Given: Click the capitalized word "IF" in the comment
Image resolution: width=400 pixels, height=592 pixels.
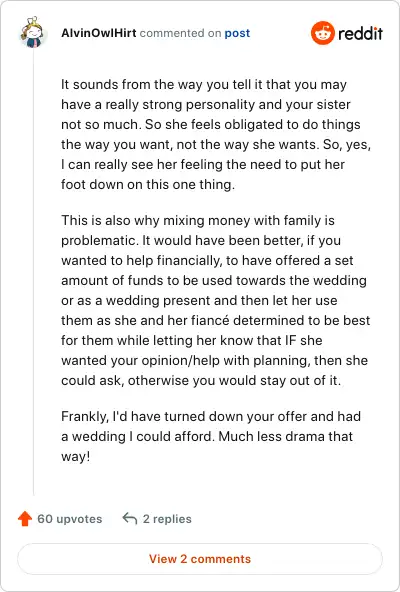Looking at the screenshot, I should (x=289, y=340).
